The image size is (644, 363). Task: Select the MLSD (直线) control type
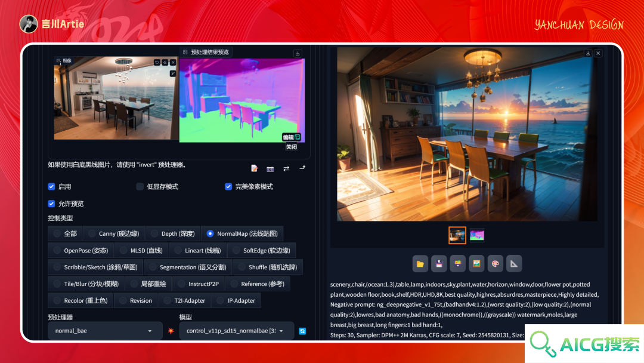141,250
